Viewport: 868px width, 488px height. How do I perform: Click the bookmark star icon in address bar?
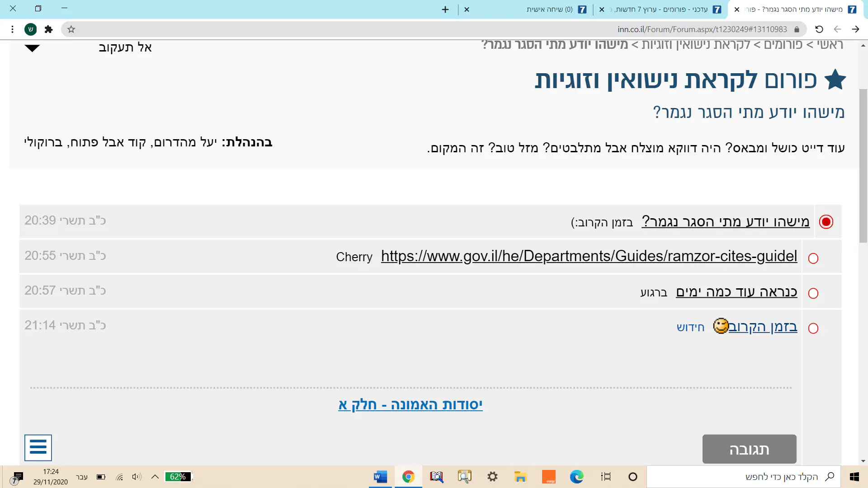click(x=71, y=29)
